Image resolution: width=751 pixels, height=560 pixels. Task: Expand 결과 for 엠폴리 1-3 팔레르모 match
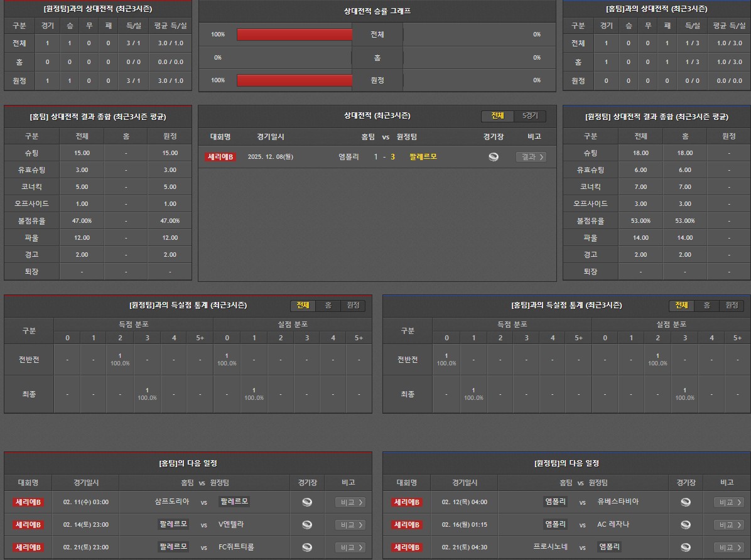pyautogui.click(x=531, y=157)
